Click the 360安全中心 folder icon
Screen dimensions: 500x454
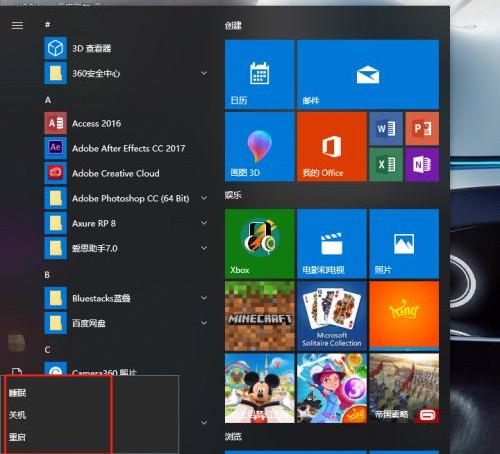(x=55, y=73)
